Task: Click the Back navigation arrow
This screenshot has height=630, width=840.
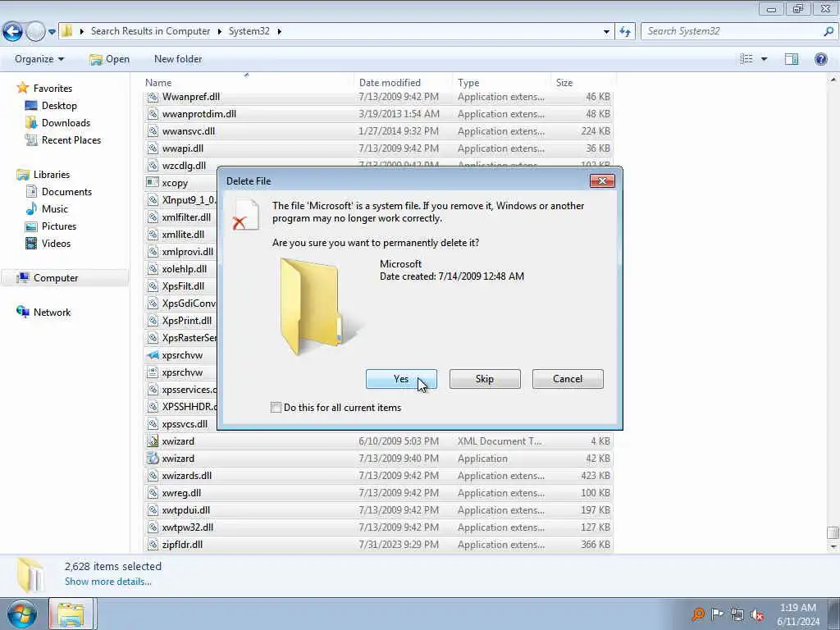Action: (x=12, y=32)
